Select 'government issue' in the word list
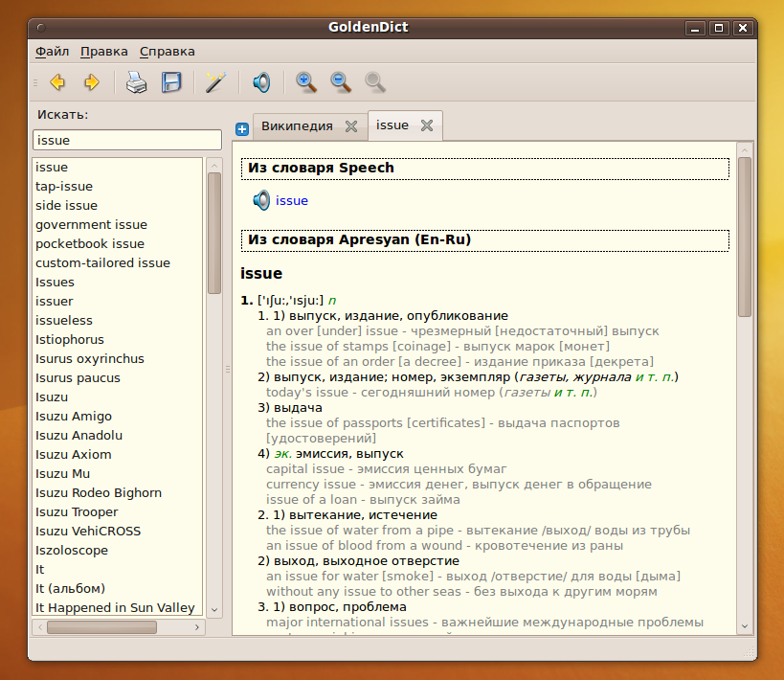This screenshot has height=680, width=784. tap(92, 225)
